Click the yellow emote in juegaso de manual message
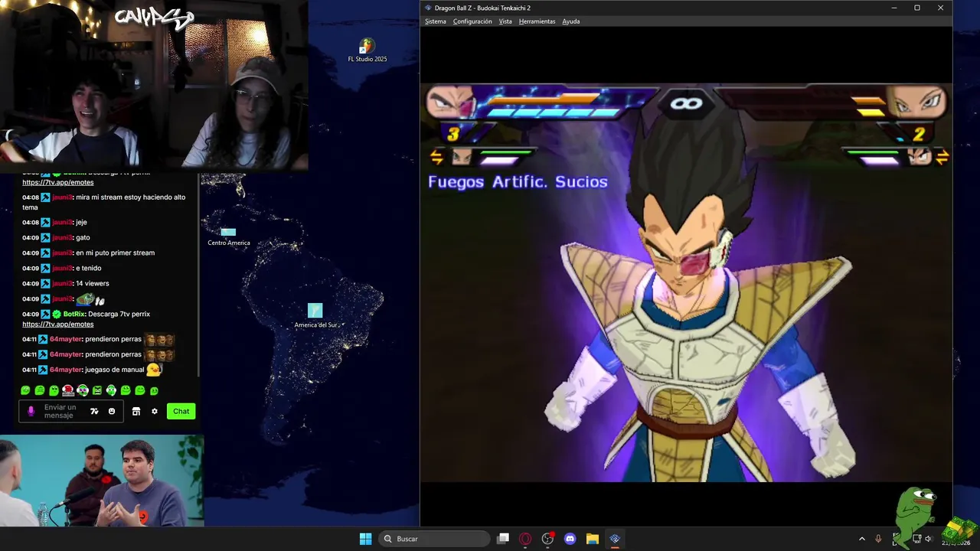This screenshot has height=551, width=980. pyautogui.click(x=154, y=370)
